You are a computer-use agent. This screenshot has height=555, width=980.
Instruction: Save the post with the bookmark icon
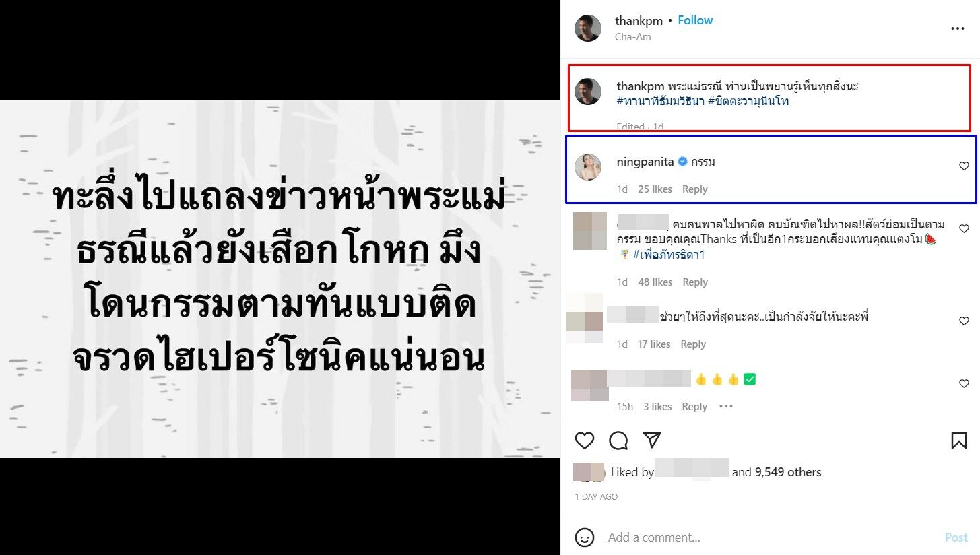click(958, 440)
